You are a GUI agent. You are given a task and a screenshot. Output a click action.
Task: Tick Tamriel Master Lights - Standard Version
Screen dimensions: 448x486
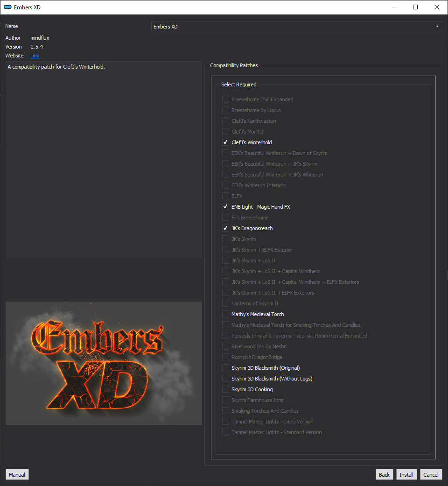[225, 432]
